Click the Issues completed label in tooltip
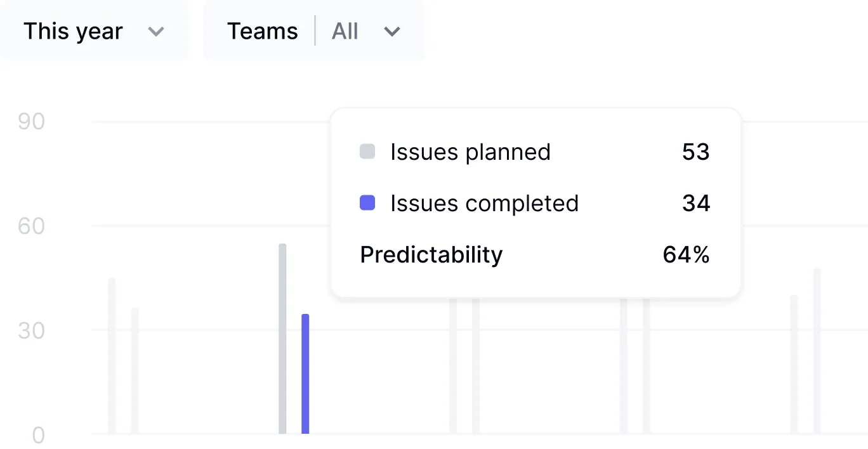This screenshot has height=449, width=868. click(x=484, y=204)
